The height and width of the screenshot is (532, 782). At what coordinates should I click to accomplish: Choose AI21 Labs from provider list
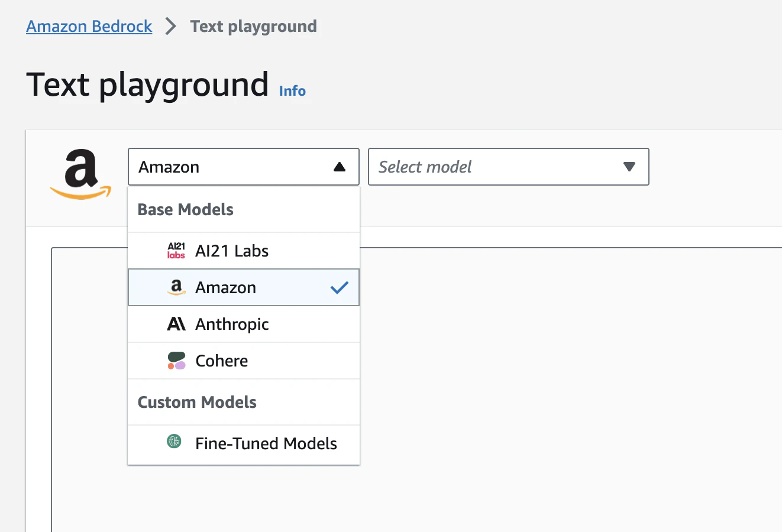click(x=244, y=251)
